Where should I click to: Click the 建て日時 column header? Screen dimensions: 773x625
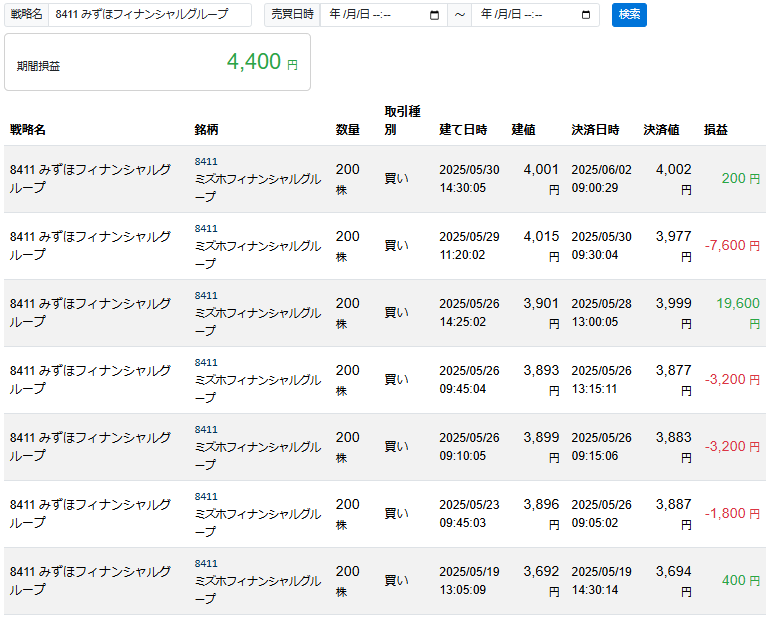(x=463, y=130)
